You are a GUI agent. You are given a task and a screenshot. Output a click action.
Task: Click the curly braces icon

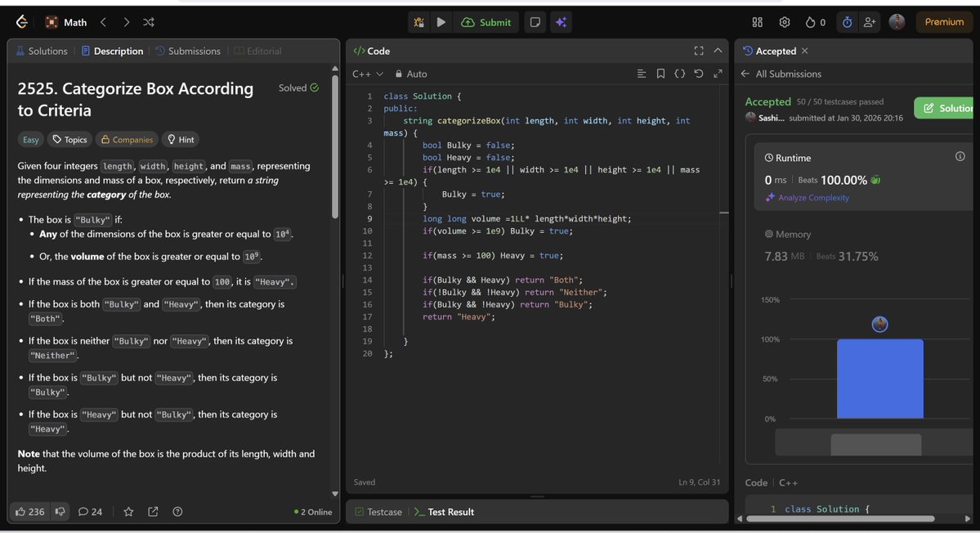[x=679, y=74]
